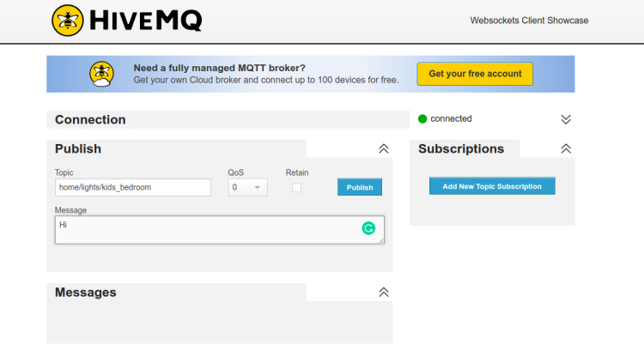Screen dimensions: 644x356
Task: Click the Messages section header title
Action: click(x=85, y=293)
